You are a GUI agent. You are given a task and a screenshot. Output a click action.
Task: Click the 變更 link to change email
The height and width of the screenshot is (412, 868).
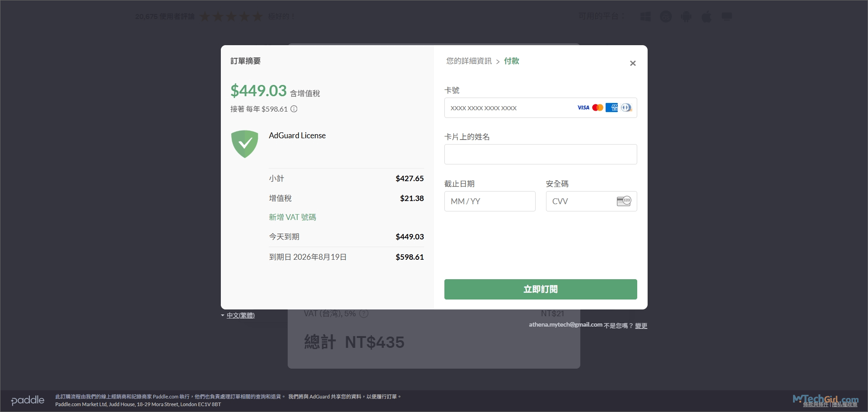coord(641,326)
